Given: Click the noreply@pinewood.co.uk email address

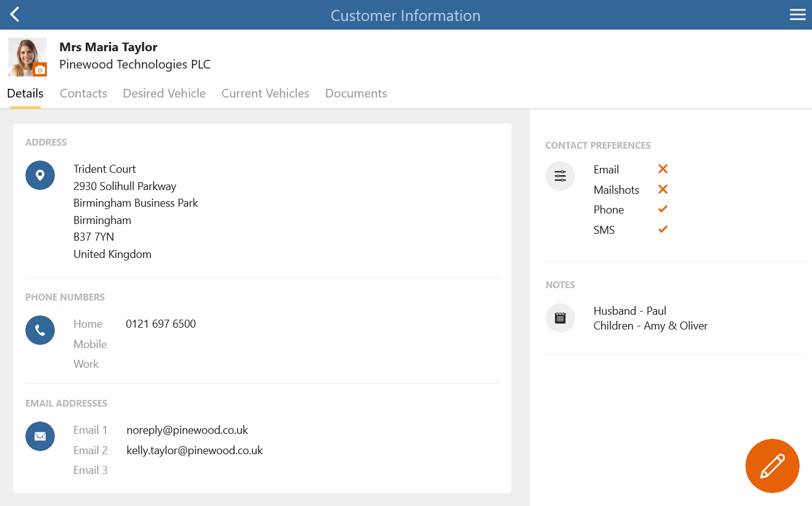Looking at the screenshot, I should click(187, 430).
